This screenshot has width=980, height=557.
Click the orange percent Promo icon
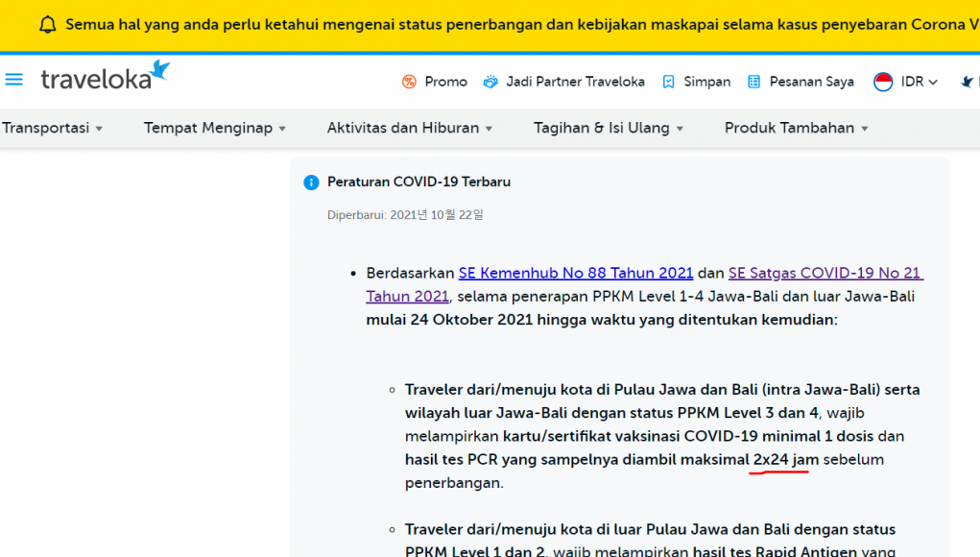410,82
